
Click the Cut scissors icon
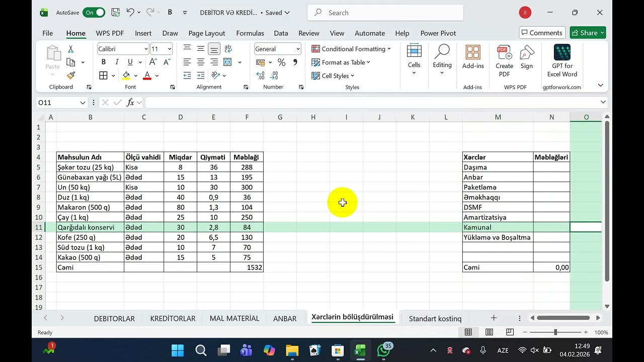pyautogui.click(x=70, y=49)
